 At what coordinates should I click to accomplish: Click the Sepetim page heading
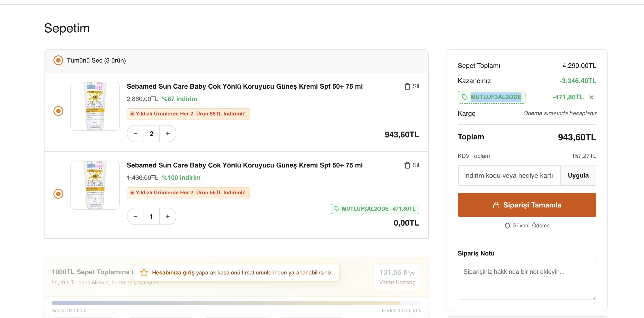click(x=67, y=28)
